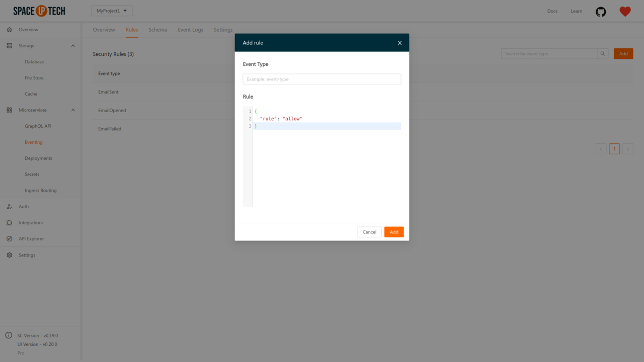Select page 1 in pagination
The width and height of the screenshot is (644, 362).
[614, 149]
